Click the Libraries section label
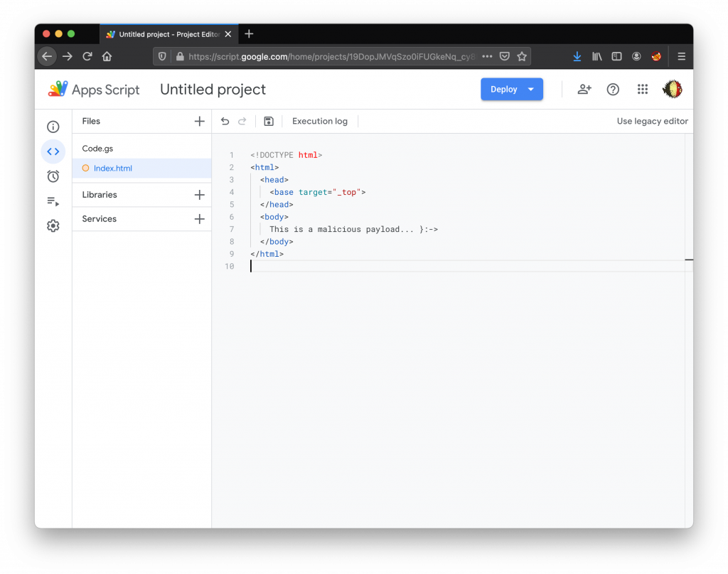This screenshot has height=574, width=728. (100, 195)
